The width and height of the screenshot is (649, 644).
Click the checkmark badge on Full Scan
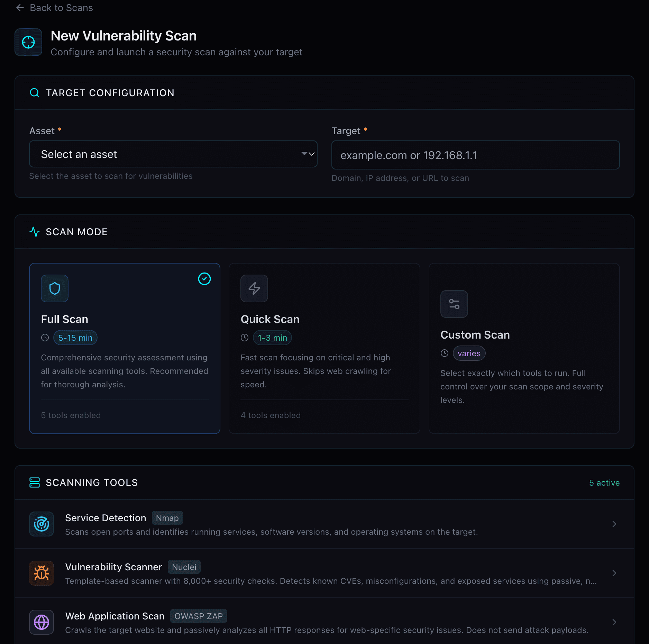point(204,279)
